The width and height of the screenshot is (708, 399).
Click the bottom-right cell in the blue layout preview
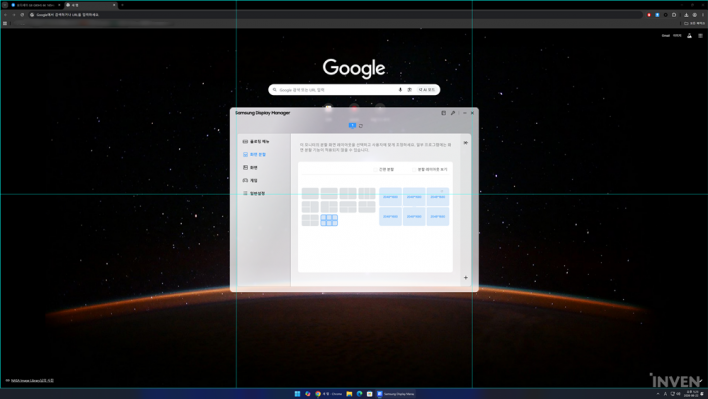438,217
